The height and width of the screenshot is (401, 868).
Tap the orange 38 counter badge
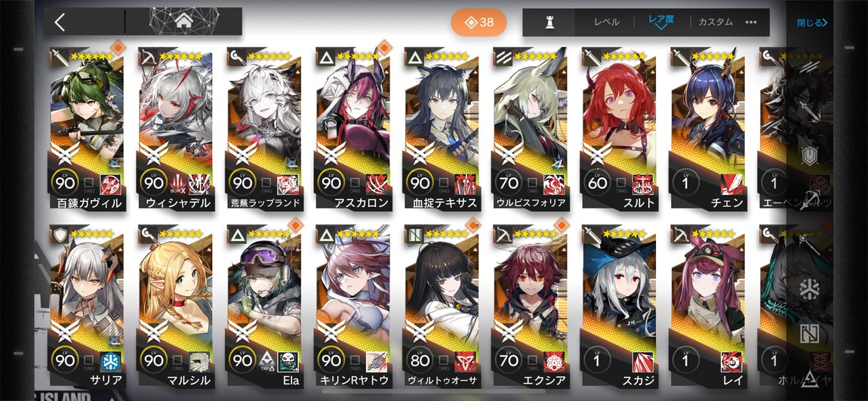[479, 22]
